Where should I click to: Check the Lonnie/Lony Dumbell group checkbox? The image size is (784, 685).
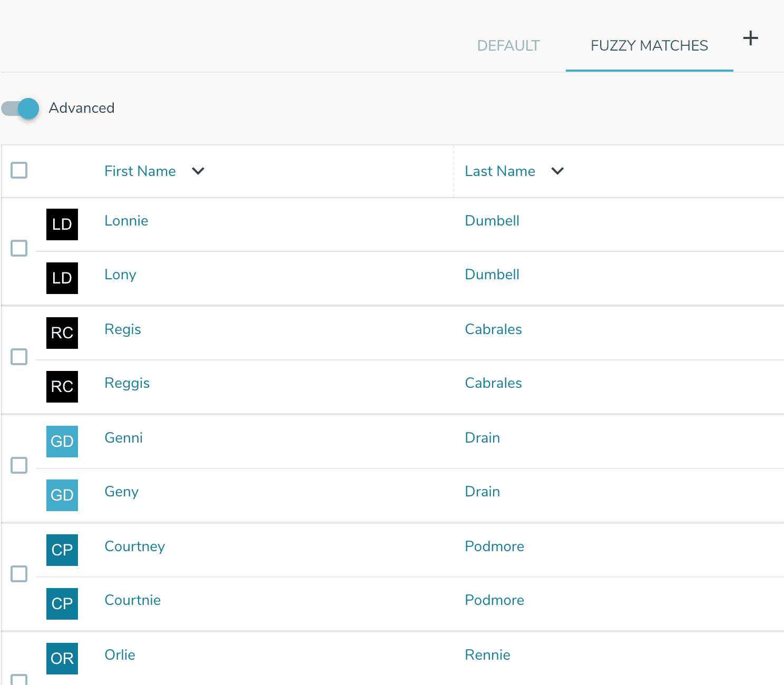pyautogui.click(x=19, y=248)
